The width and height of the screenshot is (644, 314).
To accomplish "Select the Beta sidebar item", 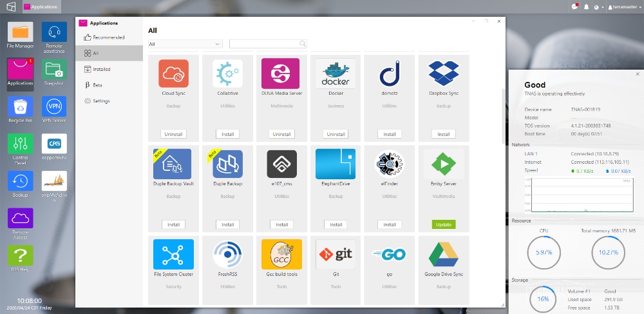I will [x=109, y=85].
